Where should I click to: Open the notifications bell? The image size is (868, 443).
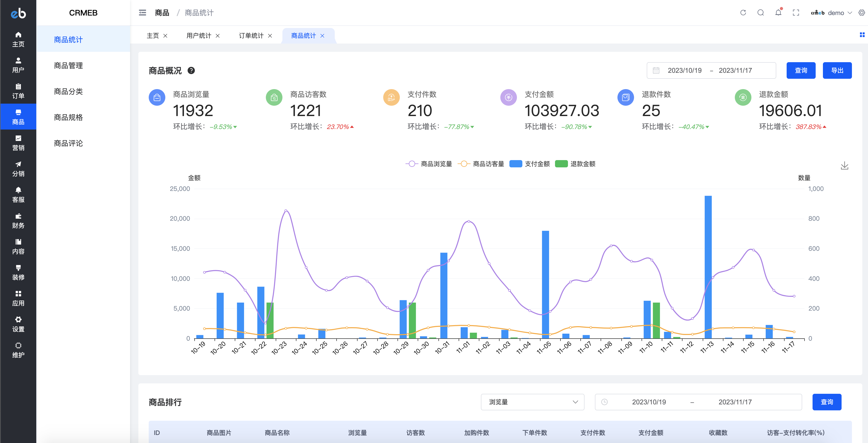coord(778,13)
